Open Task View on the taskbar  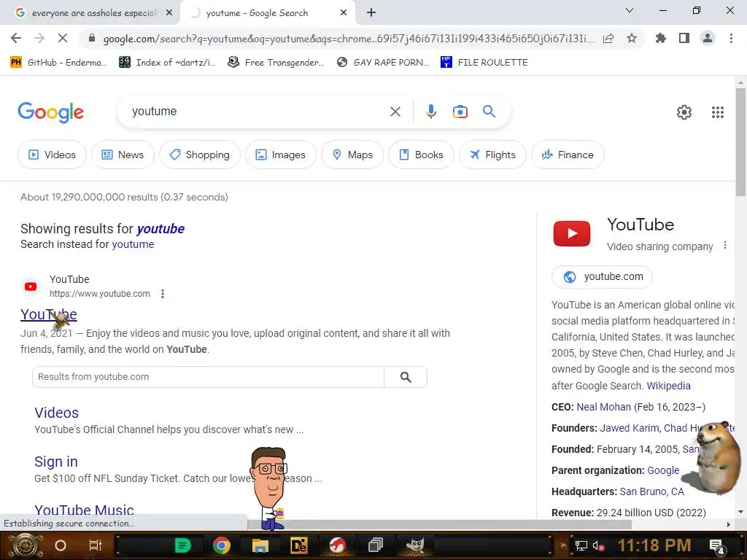(x=95, y=545)
